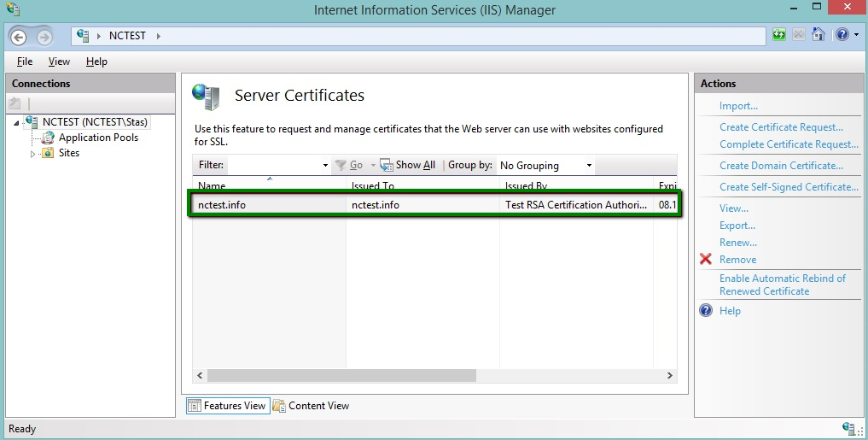Click the Sites folder icon
The height and width of the screenshot is (440, 868).
coord(48,153)
